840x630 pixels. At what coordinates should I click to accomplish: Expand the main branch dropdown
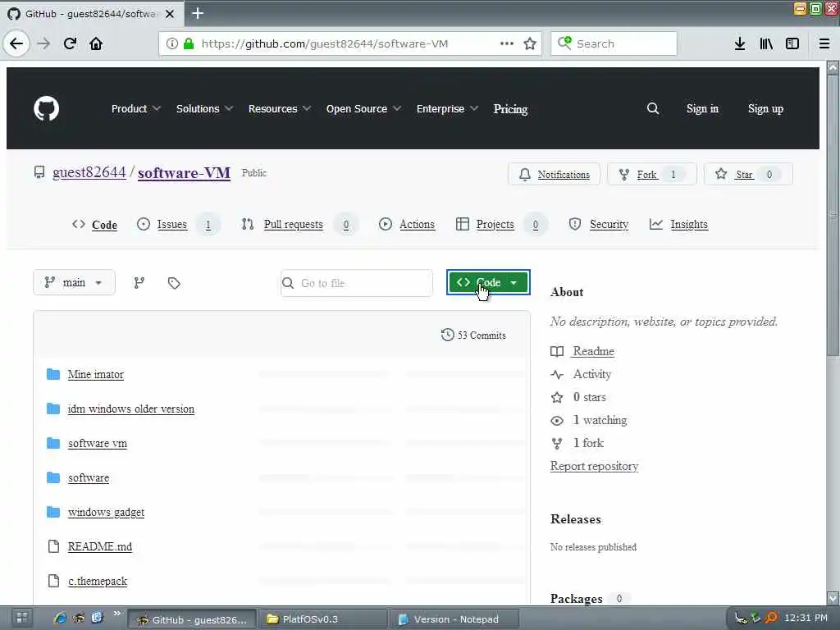click(74, 282)
